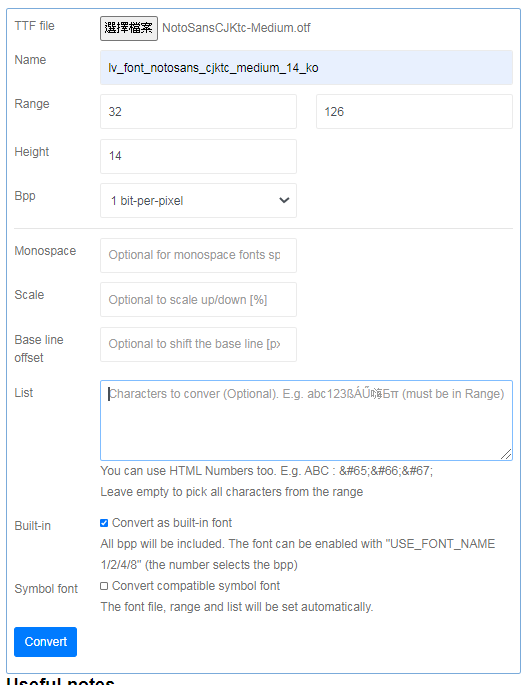Click the 選擇檔案 file chooser button
This screenshot has height=685, width=531.
pyautogui.click(x=128, y=28)
